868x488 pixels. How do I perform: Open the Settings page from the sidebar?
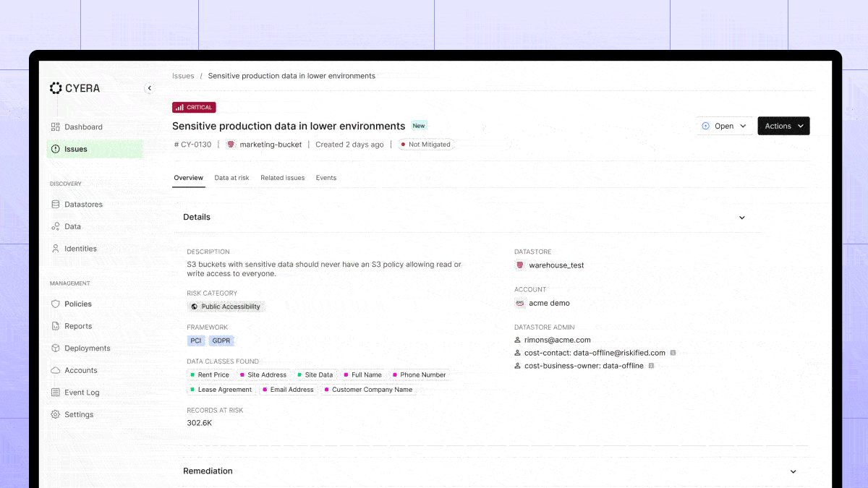pyautogui.click(x=56, y=414)
